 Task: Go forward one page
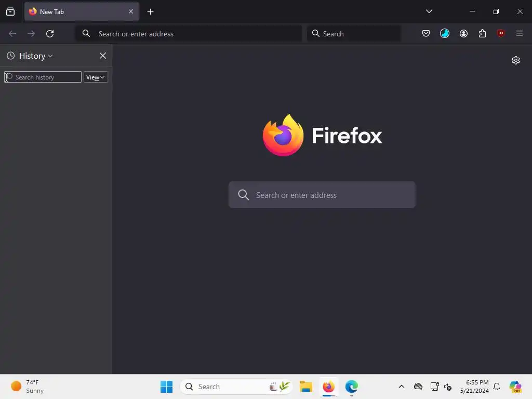click(31, 34)
